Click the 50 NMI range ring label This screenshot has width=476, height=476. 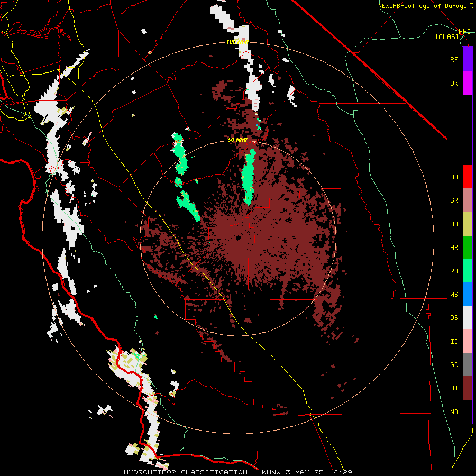pyautogui.click(x=237, y=140)
